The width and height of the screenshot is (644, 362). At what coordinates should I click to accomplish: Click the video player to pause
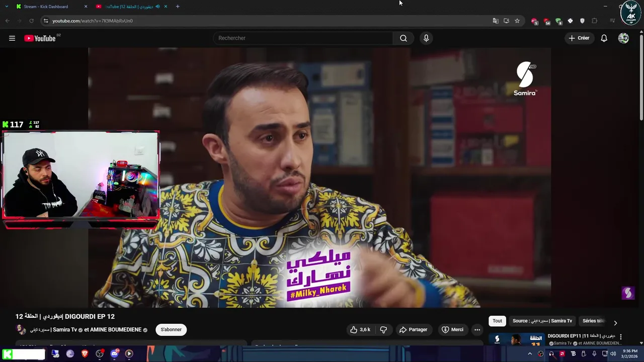pos(319,177)
